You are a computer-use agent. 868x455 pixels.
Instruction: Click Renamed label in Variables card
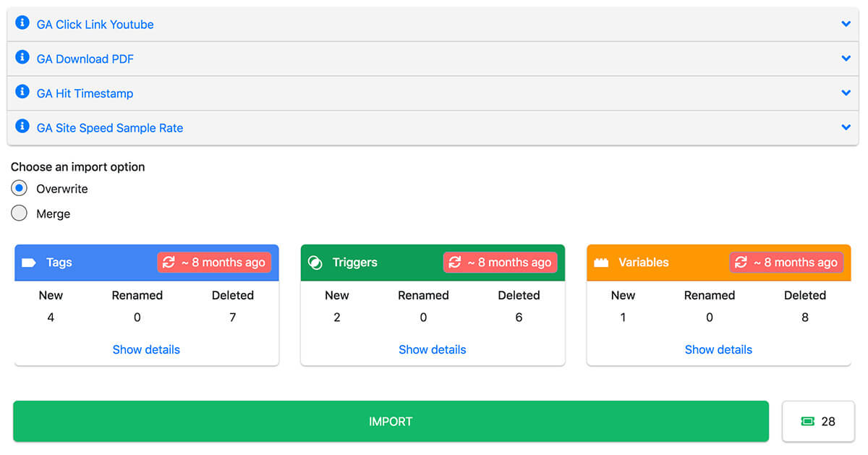coord(710,295)
